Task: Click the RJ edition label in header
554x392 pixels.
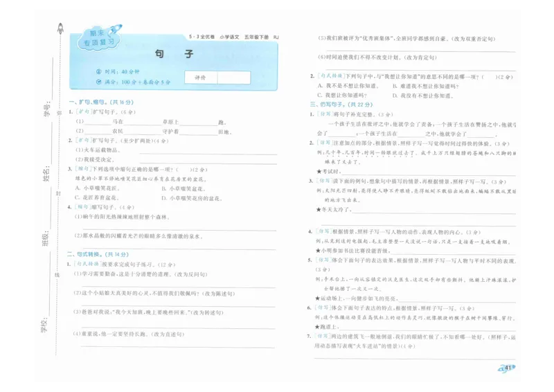Action: 276,37
